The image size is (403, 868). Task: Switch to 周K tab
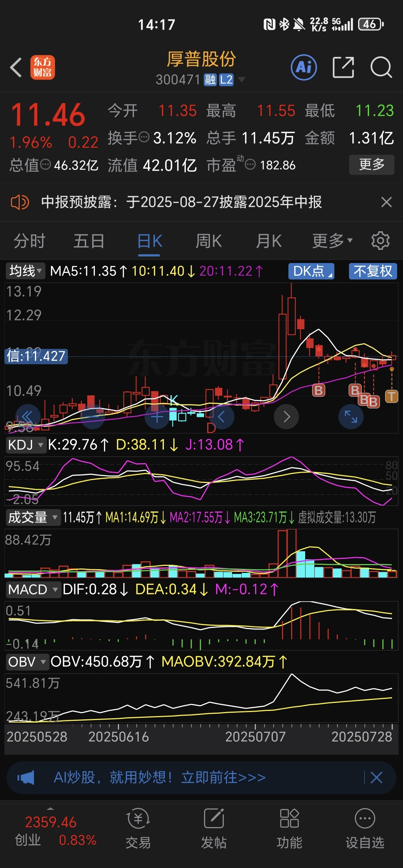pos(208,241)
